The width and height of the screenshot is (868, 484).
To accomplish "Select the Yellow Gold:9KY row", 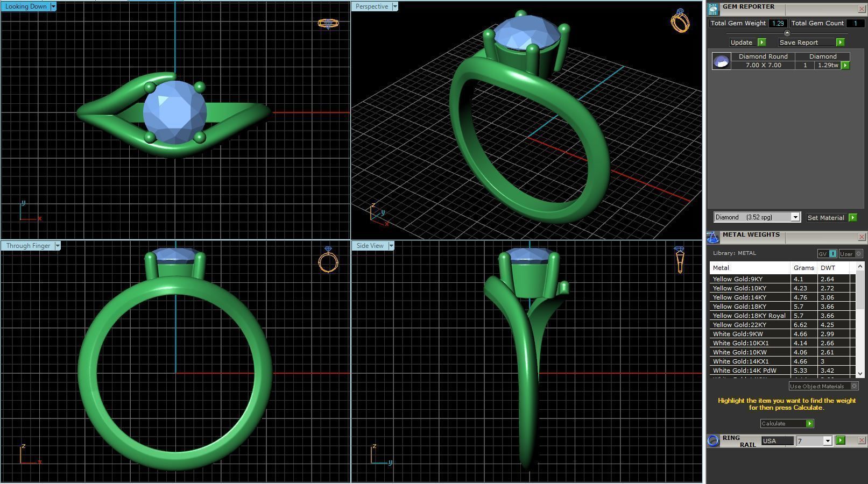I will tap(782, 279).
